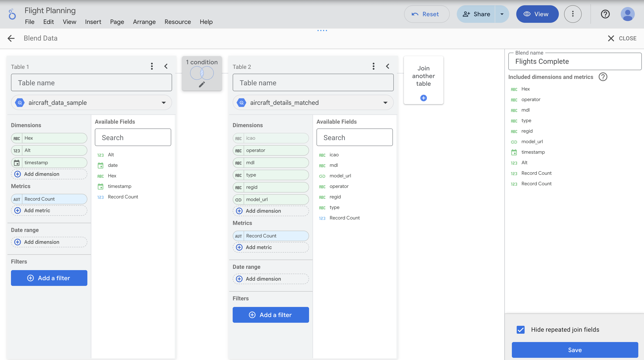Image resolution: width=644 pixels, height=360 pixels.
Task: Click the AUT aggregation icon of Table 2 Record Count
Action: coord(239,236)
